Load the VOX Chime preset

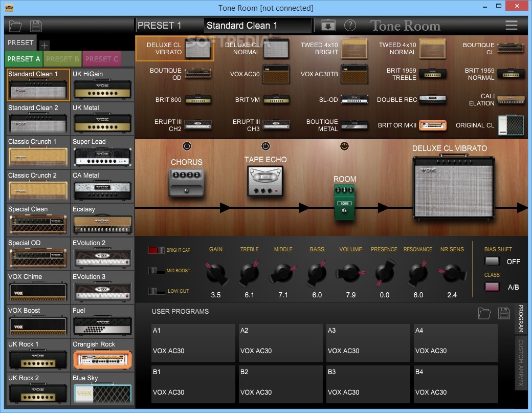[38, 288]
